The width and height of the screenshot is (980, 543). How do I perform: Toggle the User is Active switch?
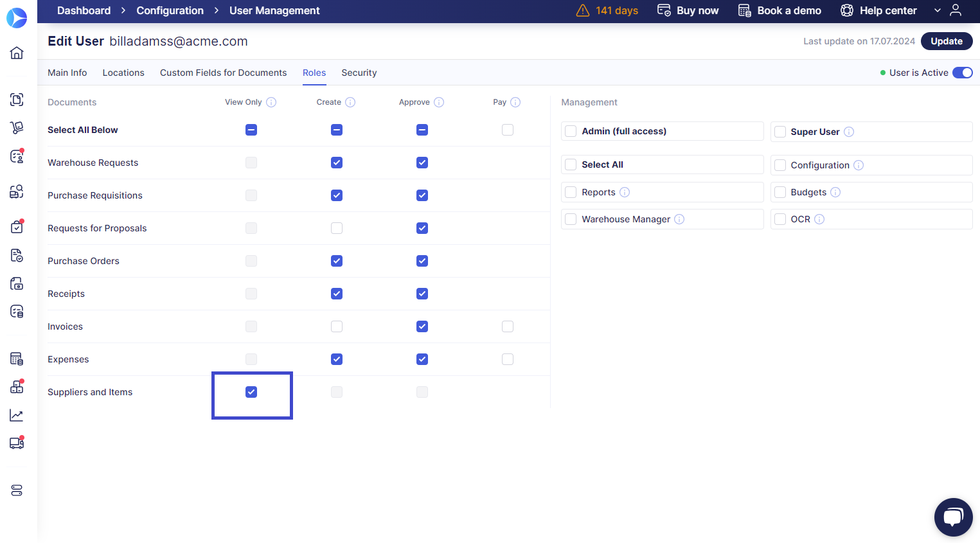963,73
